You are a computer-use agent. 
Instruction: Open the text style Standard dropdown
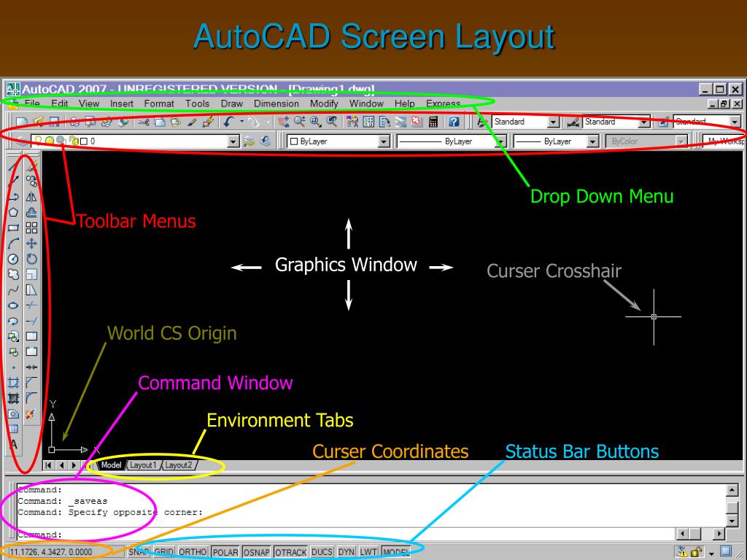tap(553, 122)
